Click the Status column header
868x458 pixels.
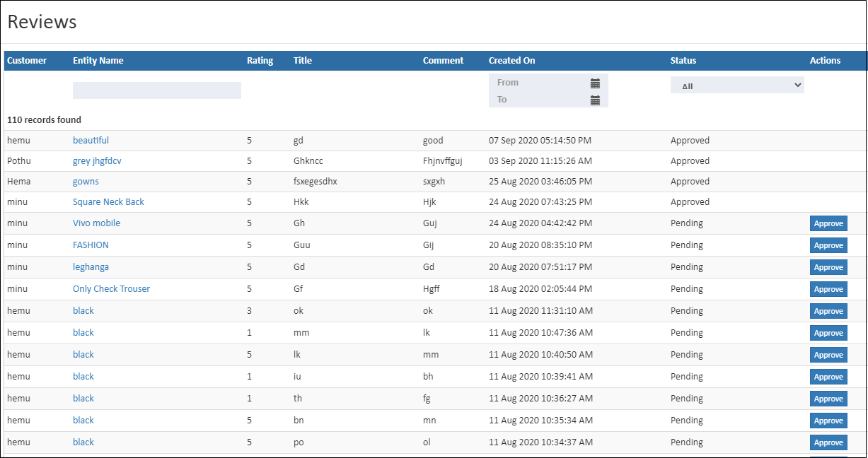click(x=683, y=60)
